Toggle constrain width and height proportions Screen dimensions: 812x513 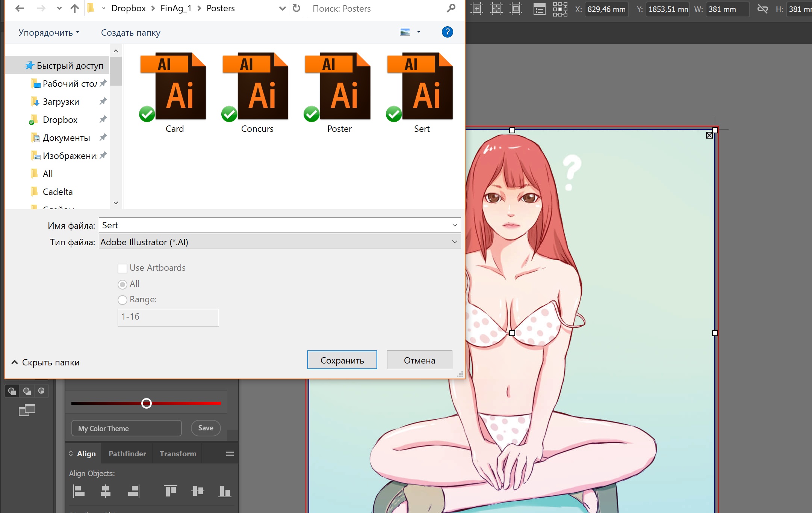click(x=762, y=9)
